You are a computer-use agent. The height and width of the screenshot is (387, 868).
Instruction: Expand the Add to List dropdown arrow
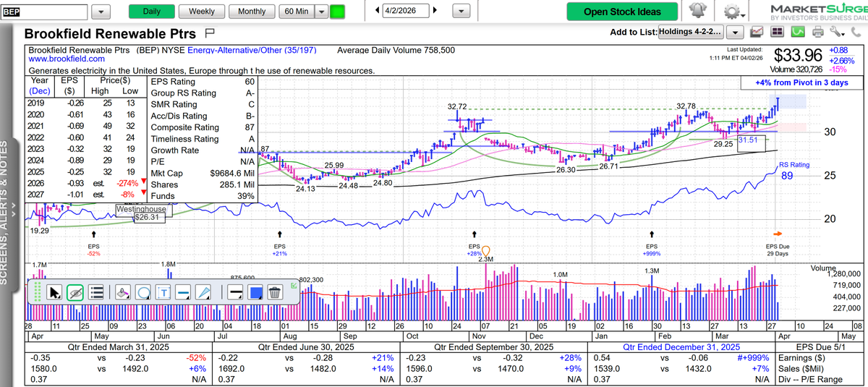click(735, 32)
